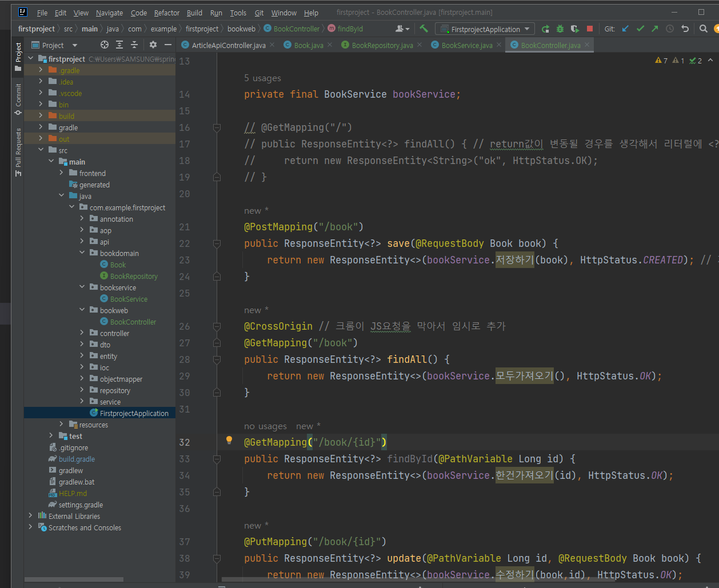Click the findById breadcrumb in navigation bar
This screenshot has width=719, height=588.
(x=350, y=29)
